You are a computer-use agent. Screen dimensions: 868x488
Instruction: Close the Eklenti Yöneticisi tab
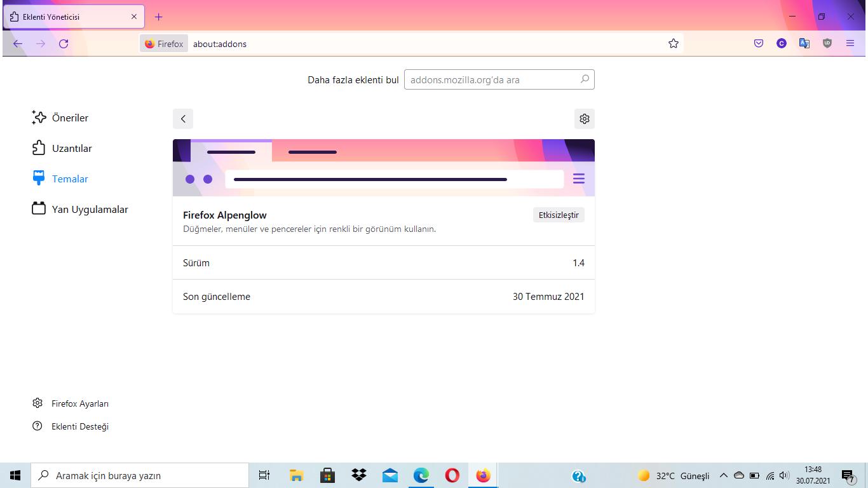[x=134, y=17]
